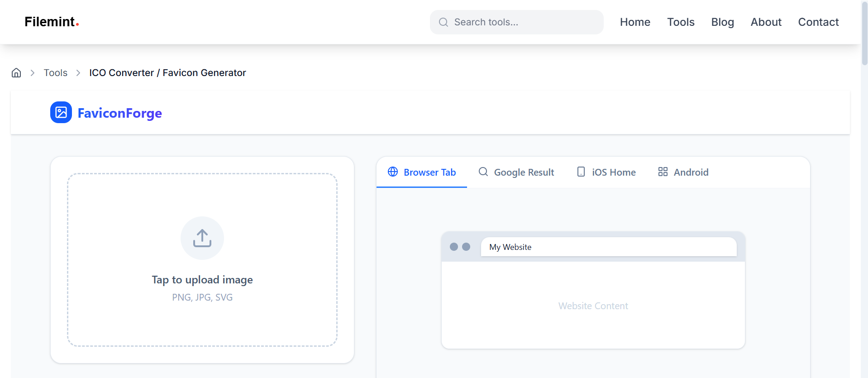Click the globe icon on Browser Tab
The height and width of the screenshot is (378, 868).
pyautogui.click(x=393, y=172)
